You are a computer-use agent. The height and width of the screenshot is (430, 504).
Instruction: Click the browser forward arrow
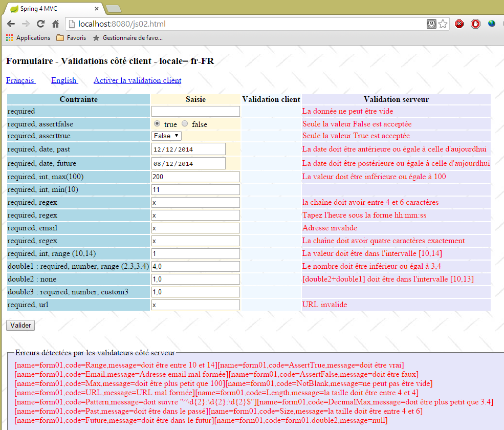coord(26,24)
